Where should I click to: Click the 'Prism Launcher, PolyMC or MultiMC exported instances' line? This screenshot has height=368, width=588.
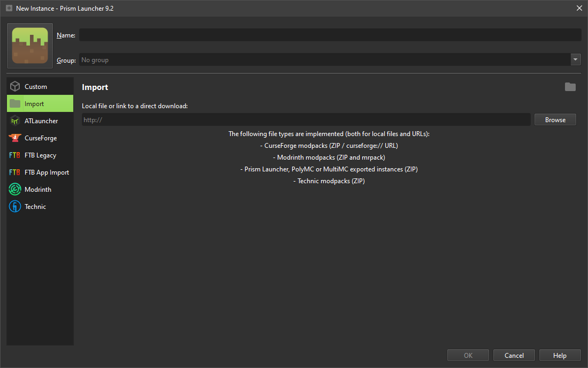(x=329, y=169)
